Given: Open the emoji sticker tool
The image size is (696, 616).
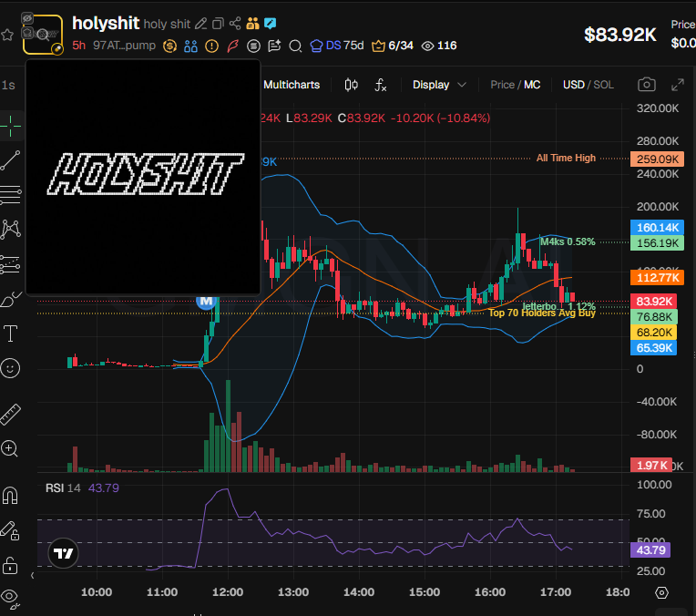Looking at the screenshot, I should click(11, 368).
